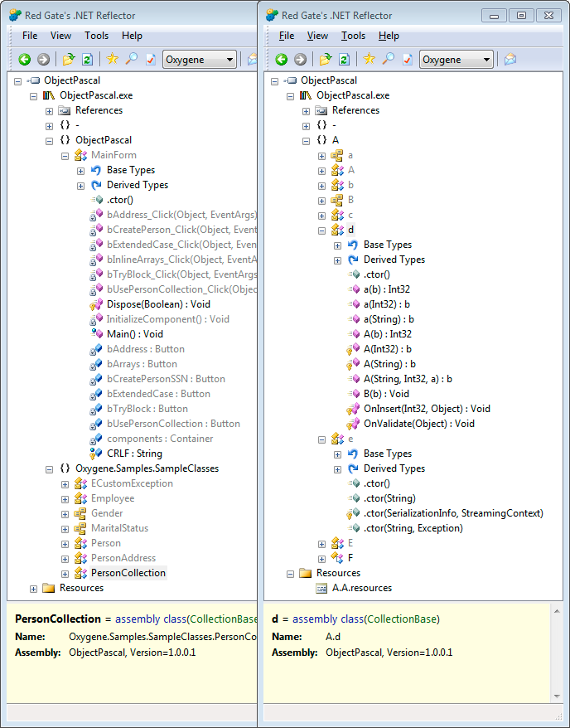This screenshot has height=728, width=570.
Task: Minimize the right Reflector window
Action: [x=494, y=15]
